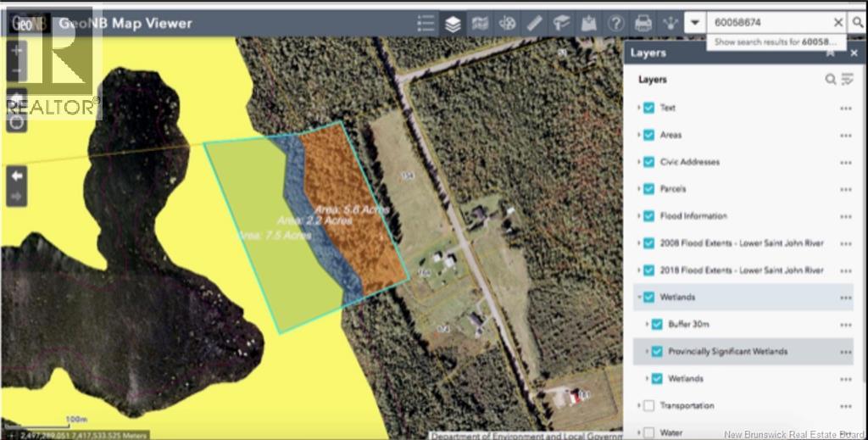This screenshot has width=868, height=440.
Task: Select the ruler measurement tool
Action: (534, 23)
